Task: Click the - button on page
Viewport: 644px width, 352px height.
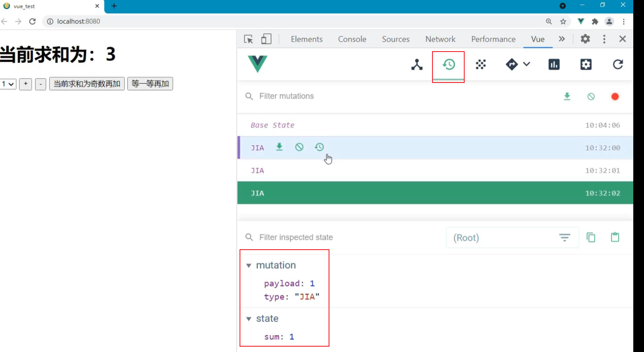Action: click(40, 84)
